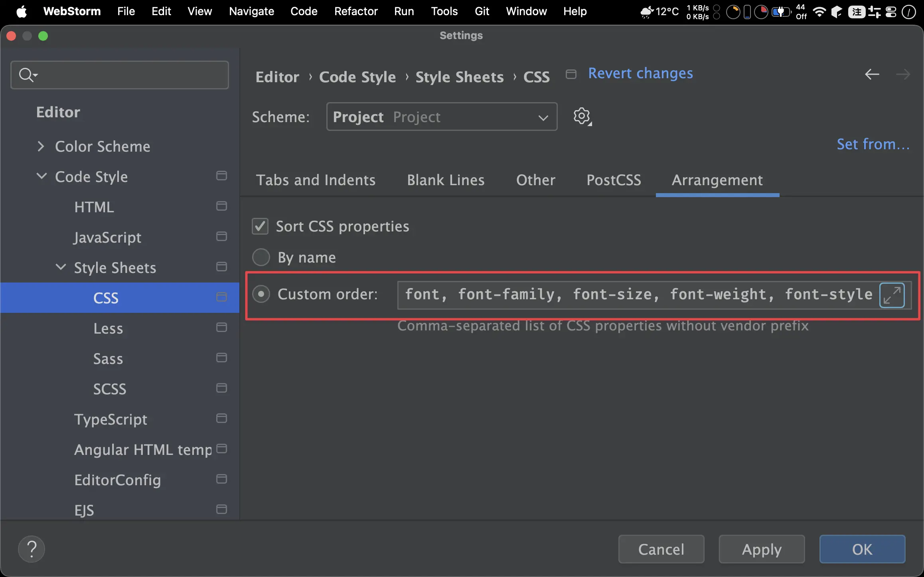Collapse the Style Sheets tree node
924x577 pixels.
61,267
